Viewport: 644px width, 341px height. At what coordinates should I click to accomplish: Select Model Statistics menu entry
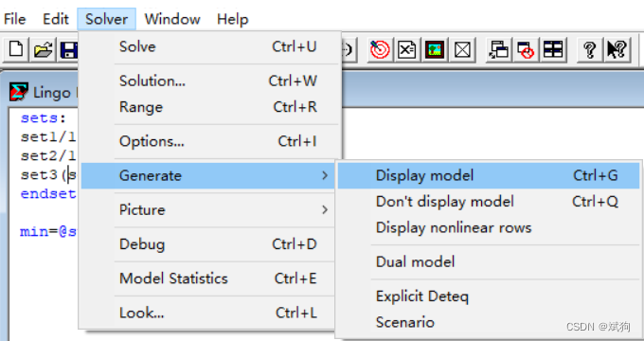pyautogui.click(x=207, y=278)
